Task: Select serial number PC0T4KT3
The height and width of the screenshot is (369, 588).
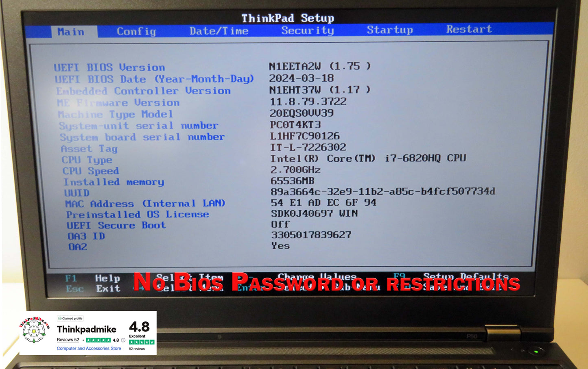Action: coord(295,124)
